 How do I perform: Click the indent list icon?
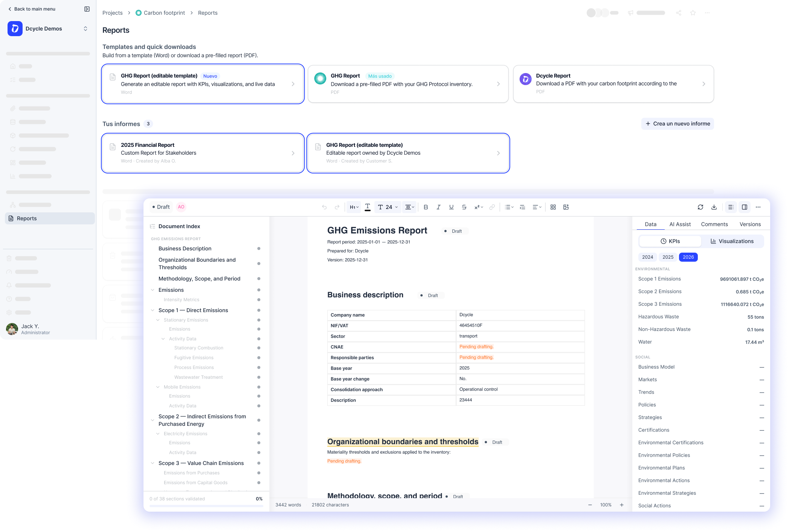coord(522,207)
